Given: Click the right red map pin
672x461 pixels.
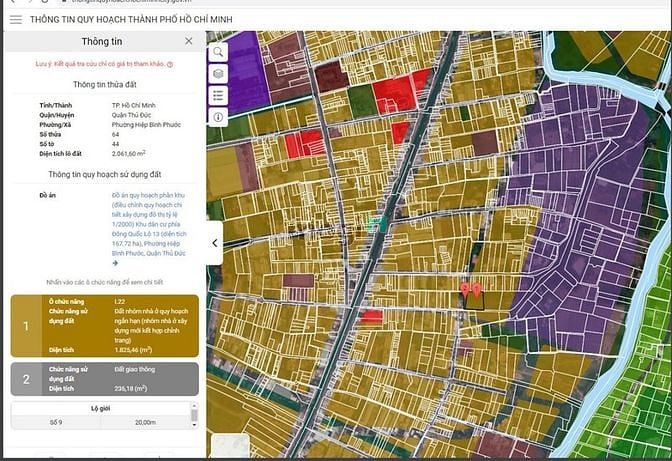Looking at the screenshot, I should click(476, 290).
